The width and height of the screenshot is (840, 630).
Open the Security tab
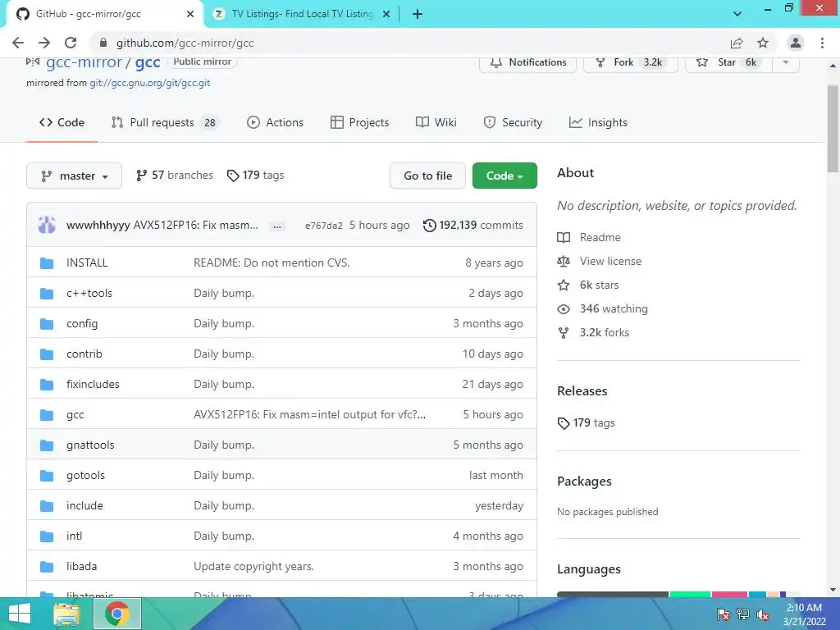[513, 123]
